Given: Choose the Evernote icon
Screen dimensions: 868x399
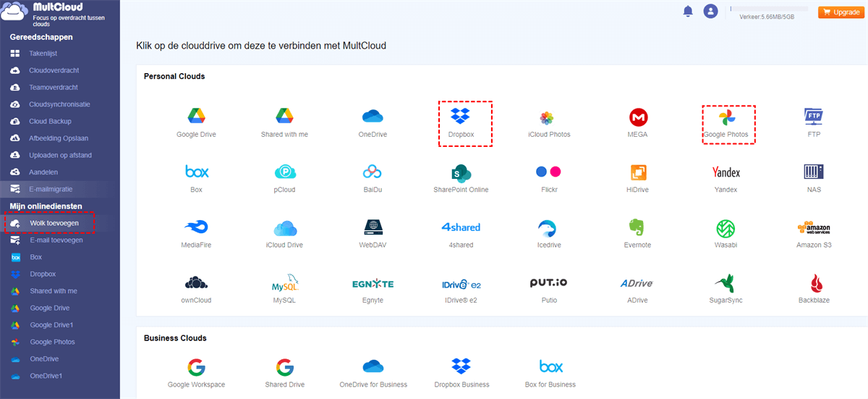Looking at the screenshot, I should point(638,227).
